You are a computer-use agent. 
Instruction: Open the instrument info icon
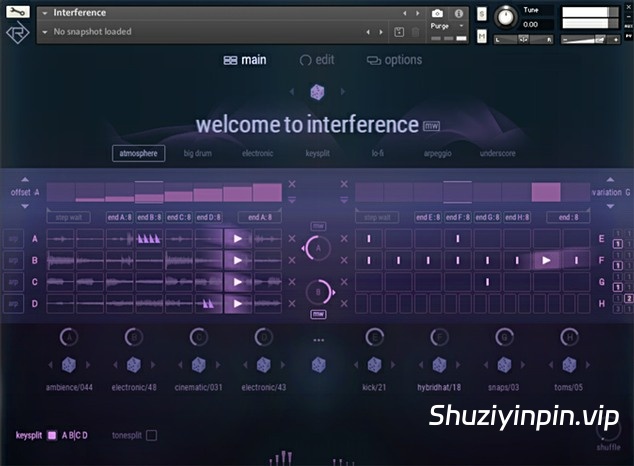coord(459,13)
